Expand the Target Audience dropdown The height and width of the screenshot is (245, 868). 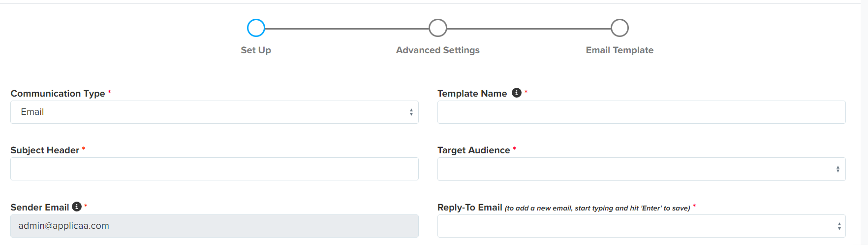coord(641,169)
